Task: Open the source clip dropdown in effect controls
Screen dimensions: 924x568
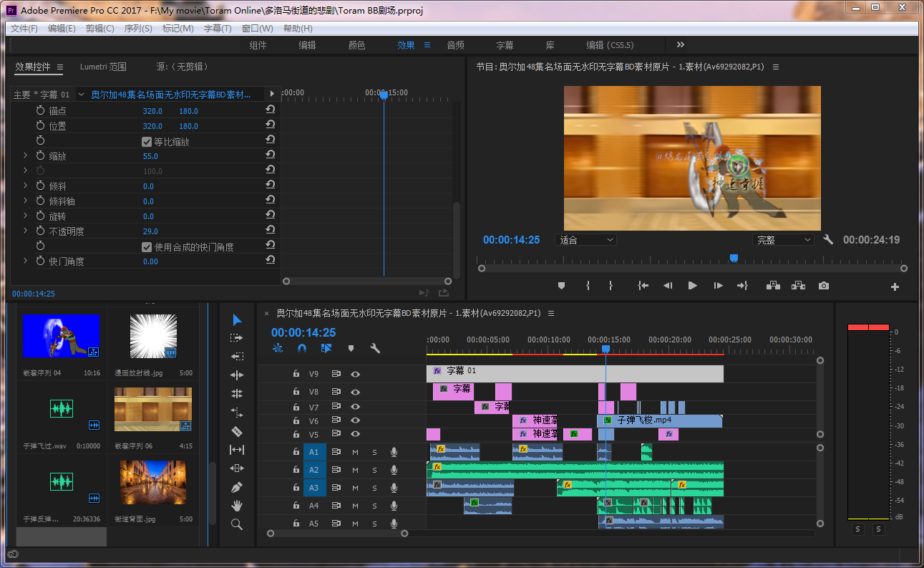Action: click(81, 94)
